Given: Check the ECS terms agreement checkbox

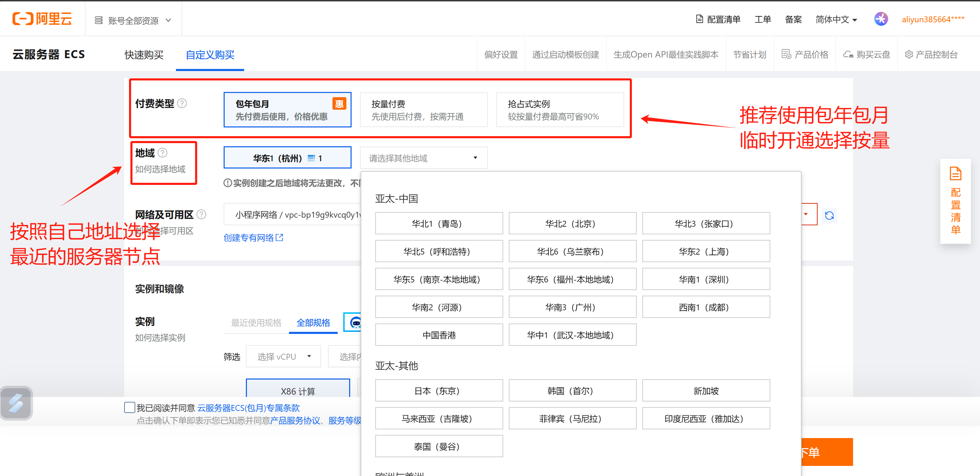Looking at the screenshot, I should pyautogui.click(x=129, y=407).
